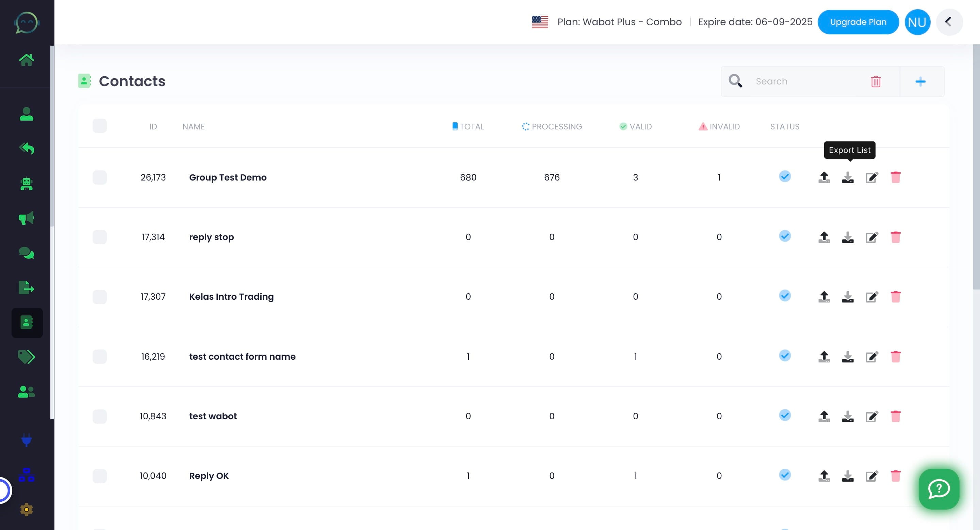Open the plug integrations sidebar icon
The width and height of the screenshot is (980, 530).
pos(26,440)
